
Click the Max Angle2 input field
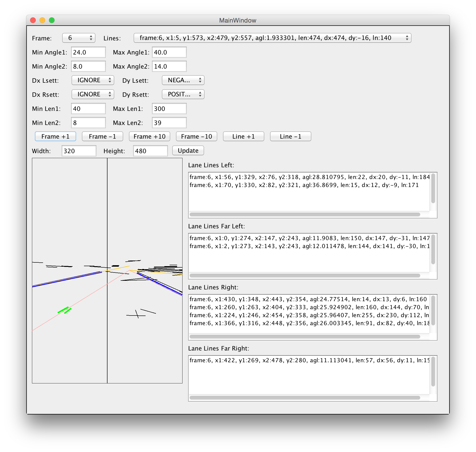coord(169,66)
